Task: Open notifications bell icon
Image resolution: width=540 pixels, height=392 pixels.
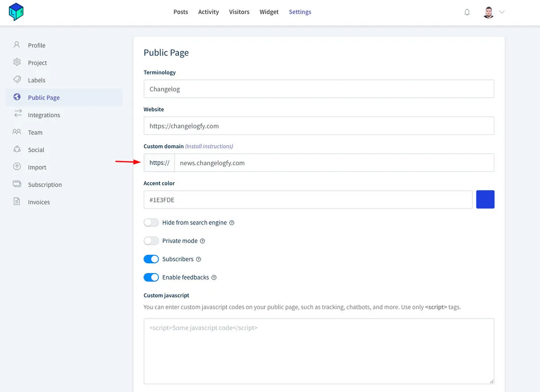Action: [467, 12]
